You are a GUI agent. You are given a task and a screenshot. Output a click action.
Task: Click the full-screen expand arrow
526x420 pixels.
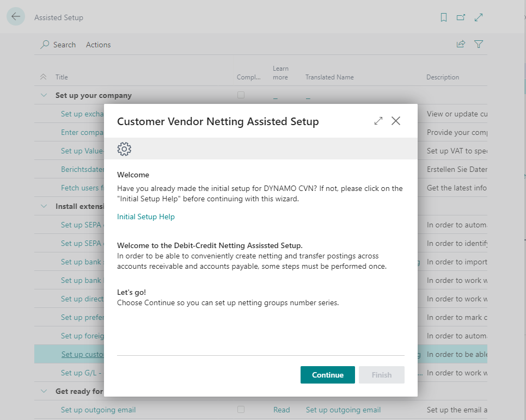click(x=479, y=17)
